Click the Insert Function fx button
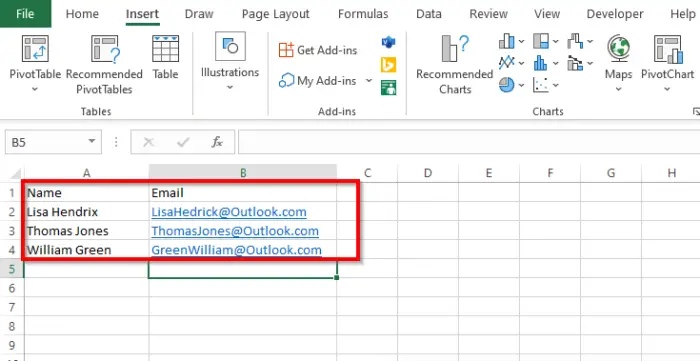 click(217, 142)
